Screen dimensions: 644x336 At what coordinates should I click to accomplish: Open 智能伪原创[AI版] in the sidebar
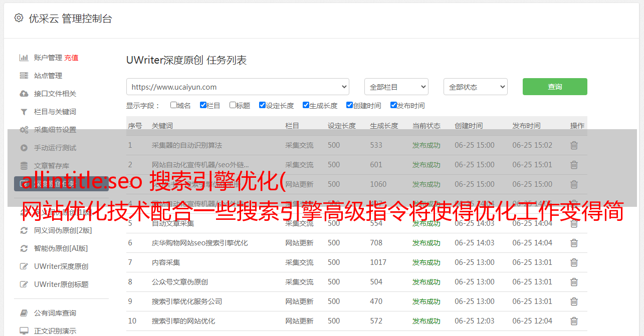point(61,248)
